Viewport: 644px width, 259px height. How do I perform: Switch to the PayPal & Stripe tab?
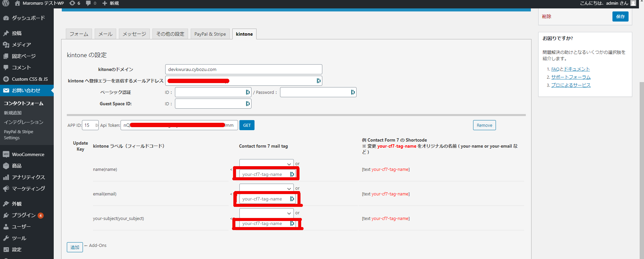click(210, 34)
